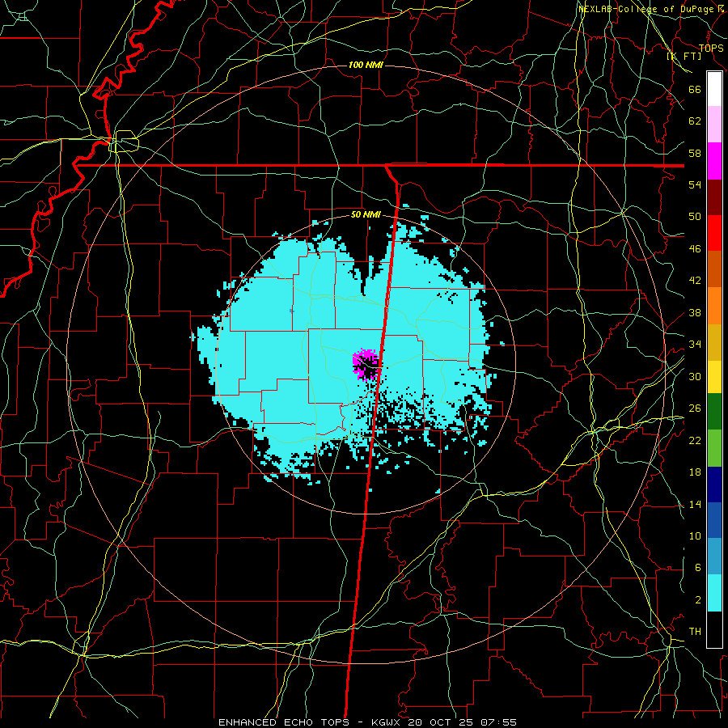The image size is (728, 728).
Task: Click the dark orange 46 kft swatch
Action: coord(714,269)
